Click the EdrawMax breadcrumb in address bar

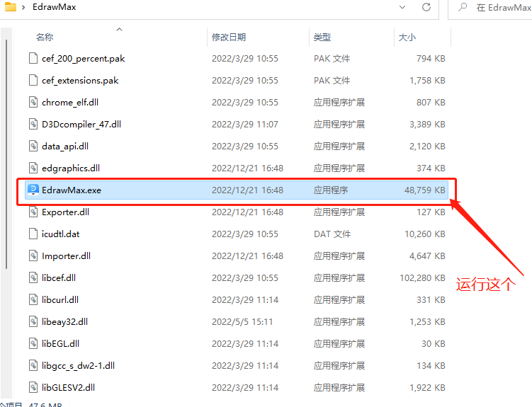tap(55, 7)
